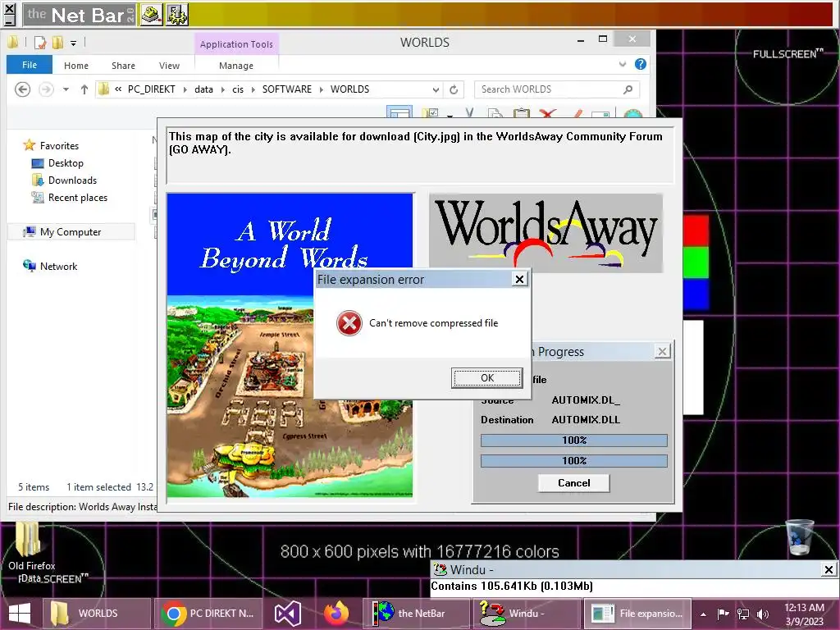The height and width of the screenshot is (630, 840).
Task: Click the Net Bar 2.0 logo
Action: click(80, 15)
